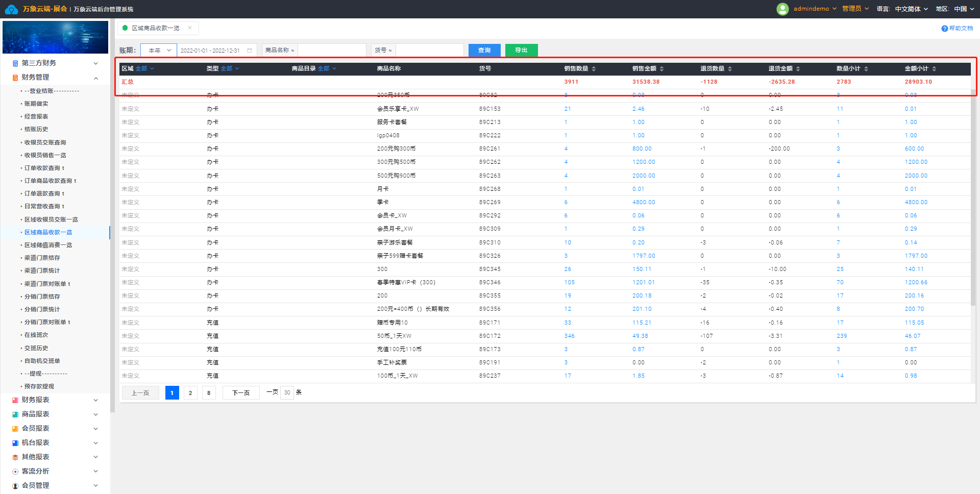Click the 商品报表 menu icon
Viewport: 980px width, 494px height.
click(x=15, y=414)
